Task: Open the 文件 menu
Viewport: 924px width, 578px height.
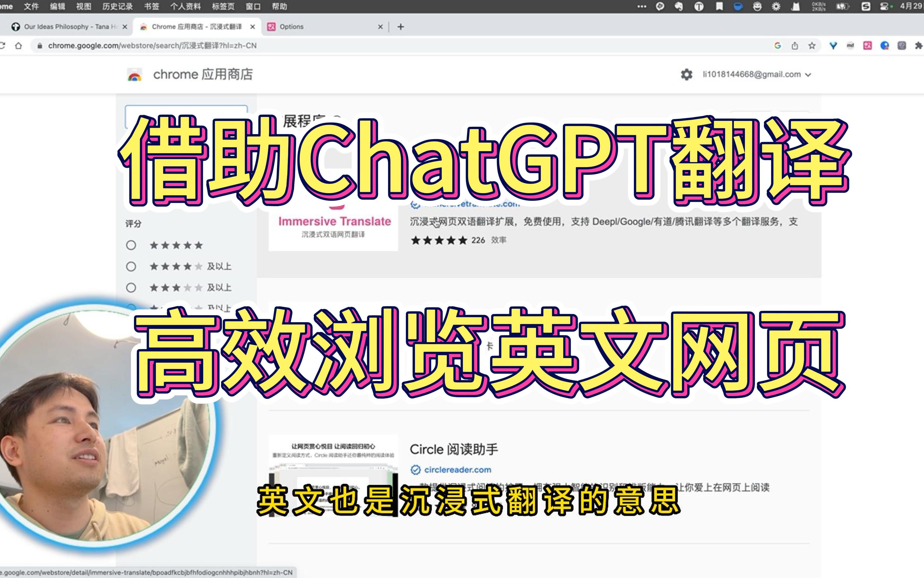Action: tap(31, 6)
